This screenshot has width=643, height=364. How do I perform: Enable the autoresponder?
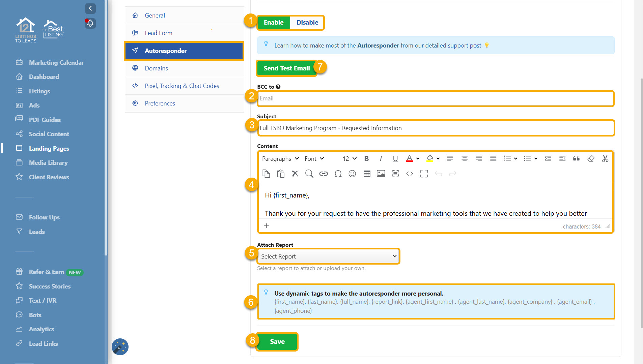click(x=274, y=23)
